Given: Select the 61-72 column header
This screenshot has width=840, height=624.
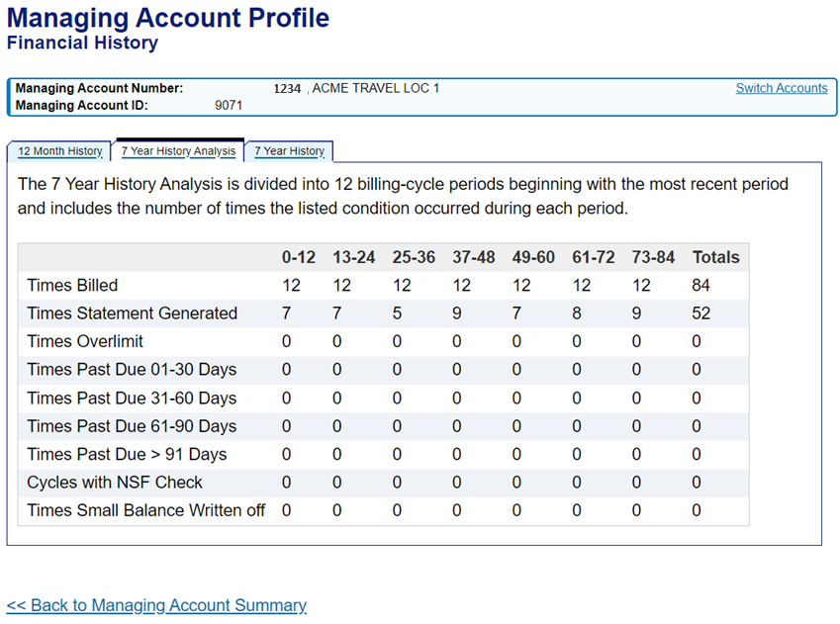Looking at the screenshot, I should point(593,257).
